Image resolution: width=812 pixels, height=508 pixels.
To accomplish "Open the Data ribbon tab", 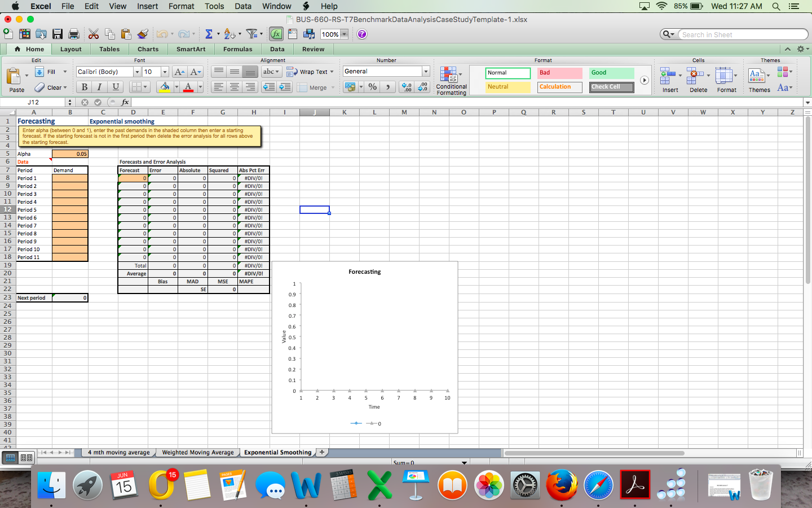I will tap(277, 49).
